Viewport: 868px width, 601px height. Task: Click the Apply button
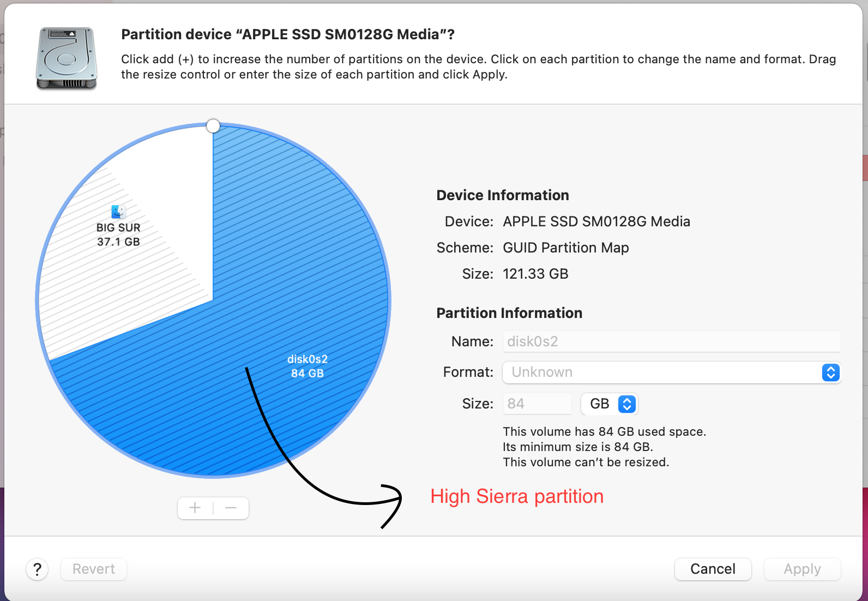(x=802, y=569)
